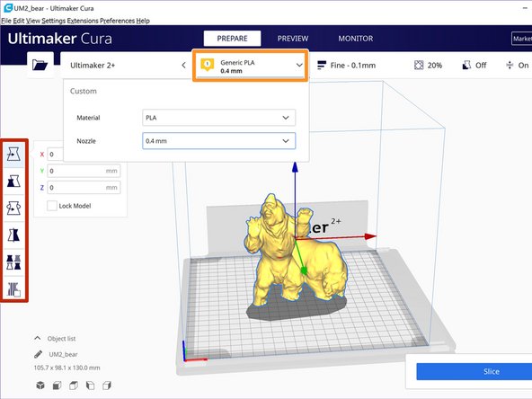Click the green Y-axis move handle
The width and height of the screenshot is (532, 399).
pos(304,270)
